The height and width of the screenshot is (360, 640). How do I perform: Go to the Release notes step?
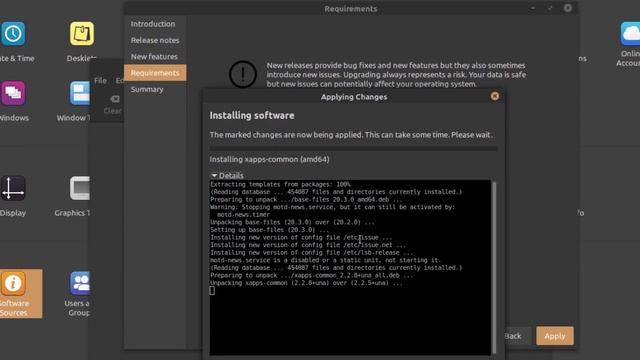click(155, 40)
